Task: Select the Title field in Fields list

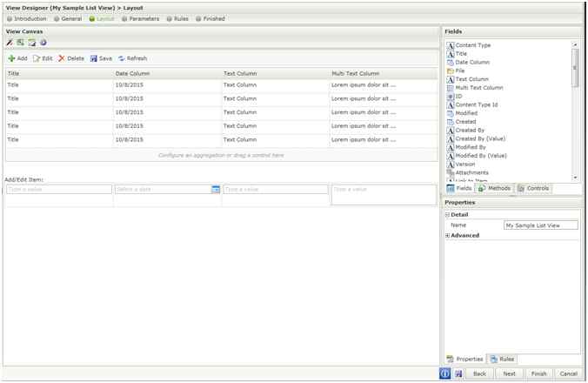Action: (458, 54)
